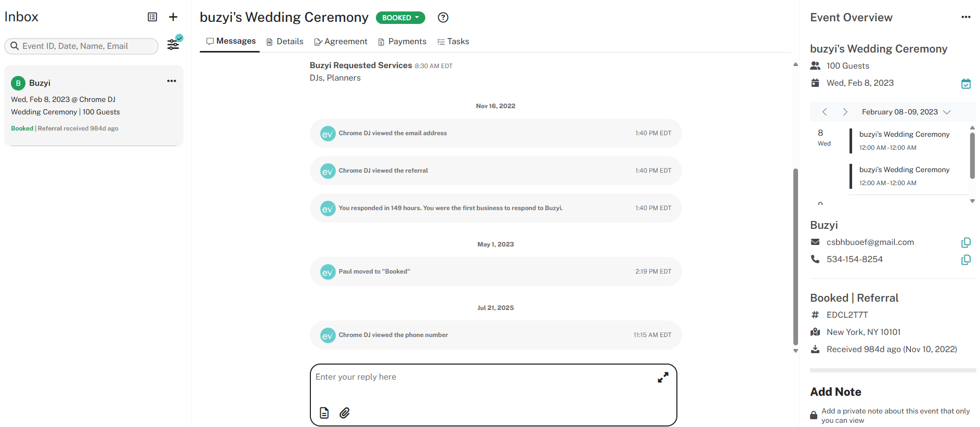The image size is (980, 427).
Task: Click the message thread scrollbar
Action: (795, 257)
